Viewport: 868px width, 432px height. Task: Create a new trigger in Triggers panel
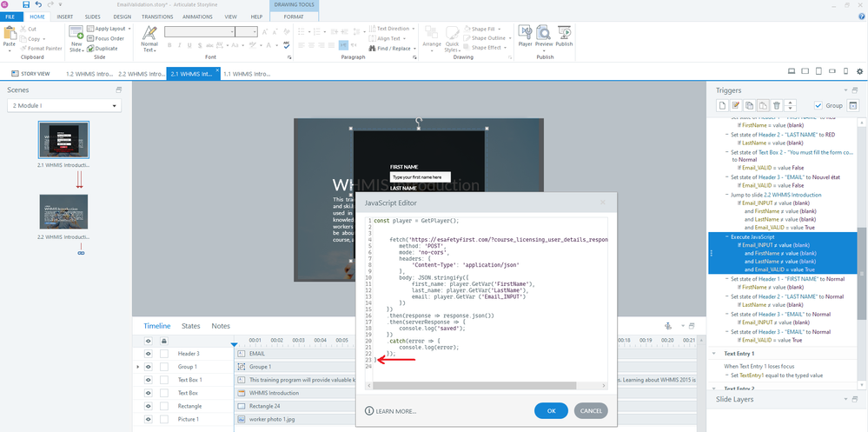tap(721, 105)
